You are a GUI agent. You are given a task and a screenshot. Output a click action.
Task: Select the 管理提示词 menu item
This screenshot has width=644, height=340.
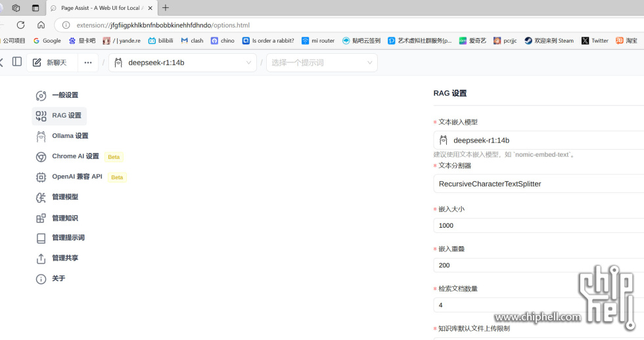[68, 238]
